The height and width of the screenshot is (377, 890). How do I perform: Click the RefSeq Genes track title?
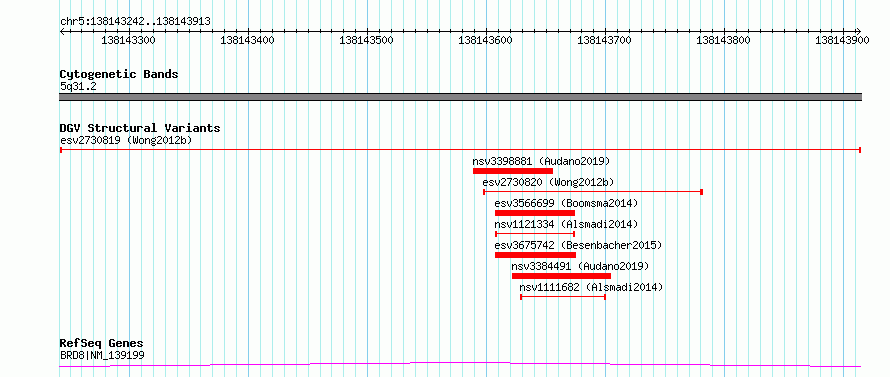[102, 344]
